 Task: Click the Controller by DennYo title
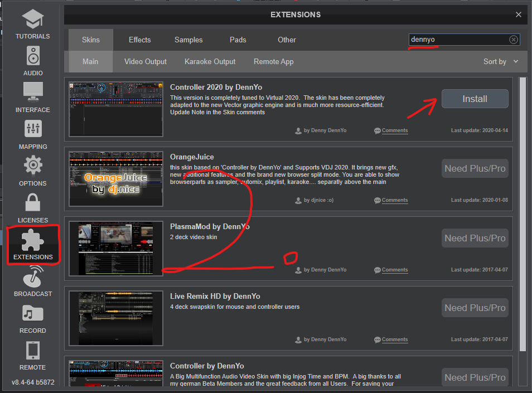207,366
